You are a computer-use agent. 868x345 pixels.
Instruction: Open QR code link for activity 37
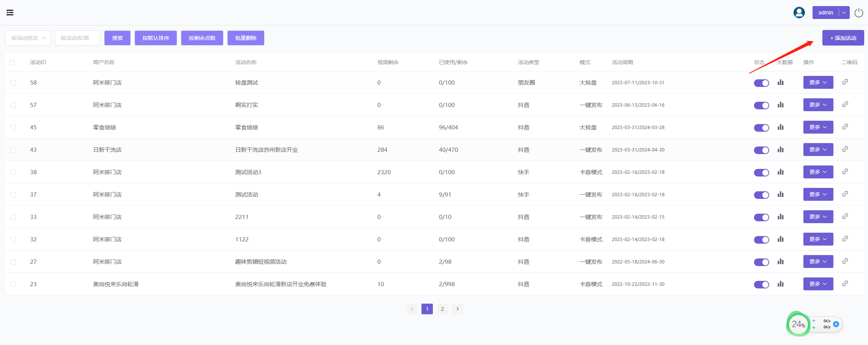845,194
